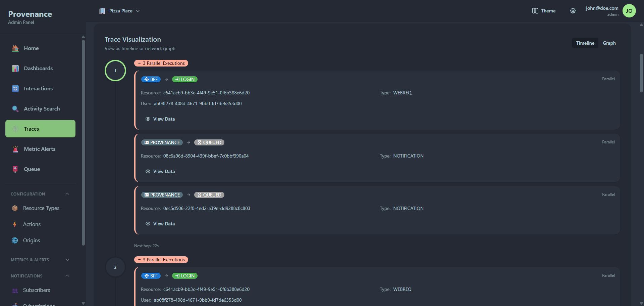This screenshot has height=306, width=644.
Task: Open settings via the gear icon
Action: pos(573,11)
